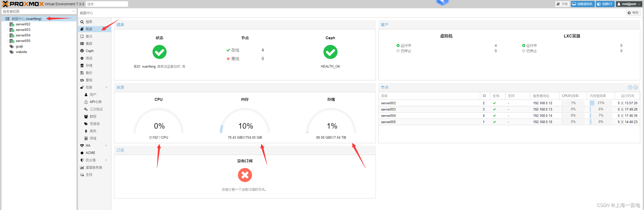Expand the 防火墙 firewall submenu arrow
Image resolution: width=644 pixels, height=210 pixels.
pos(106,160)
